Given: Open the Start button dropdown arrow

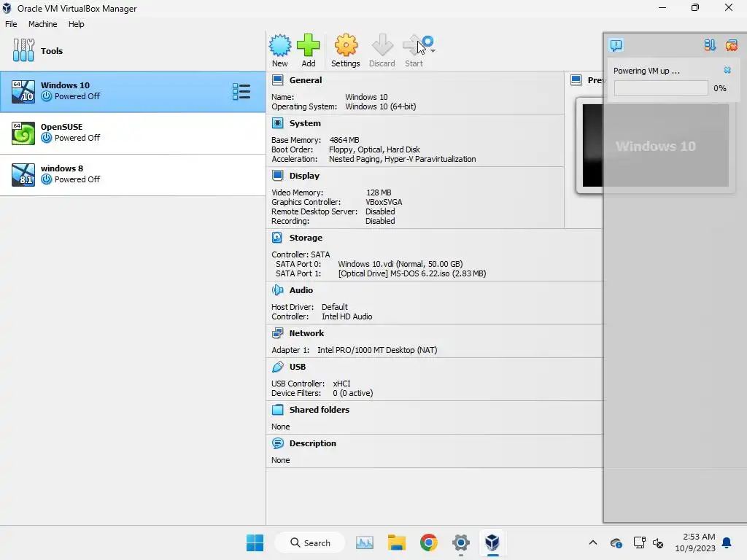Looking at the screenshot, I should (x=433, y=50).
